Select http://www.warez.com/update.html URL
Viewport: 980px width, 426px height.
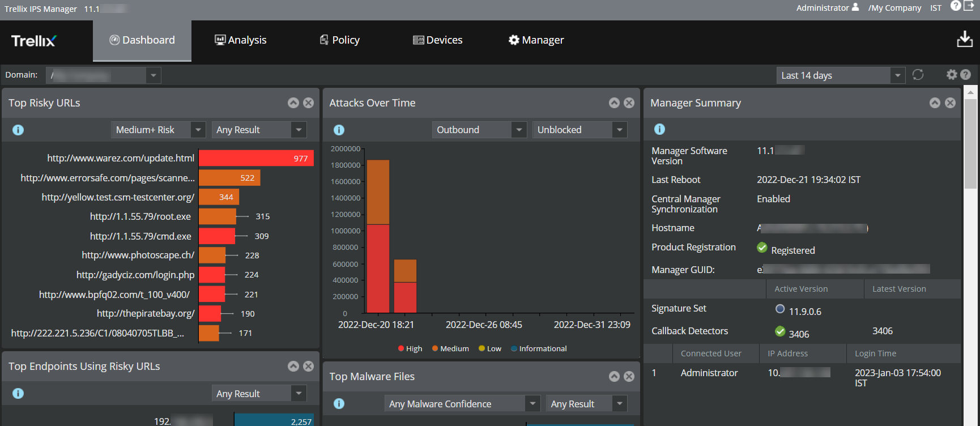pyautogui.click(x=121, y=158)
